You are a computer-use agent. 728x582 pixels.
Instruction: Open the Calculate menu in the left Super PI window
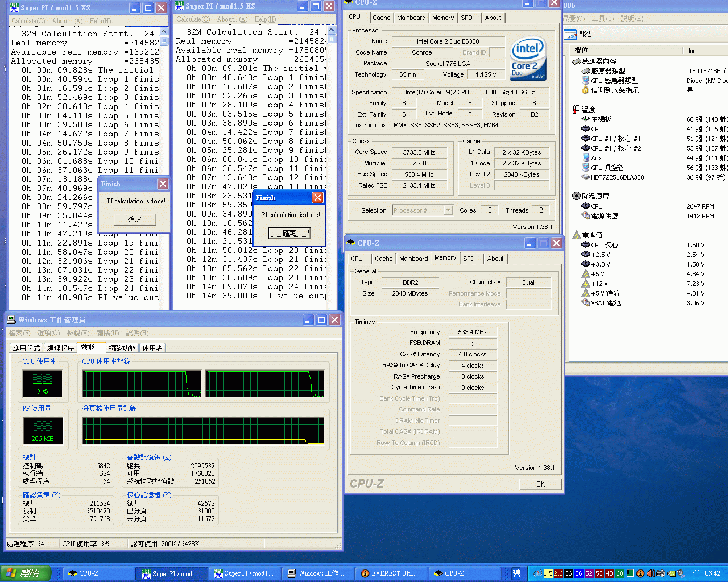(x=28, y=21)
